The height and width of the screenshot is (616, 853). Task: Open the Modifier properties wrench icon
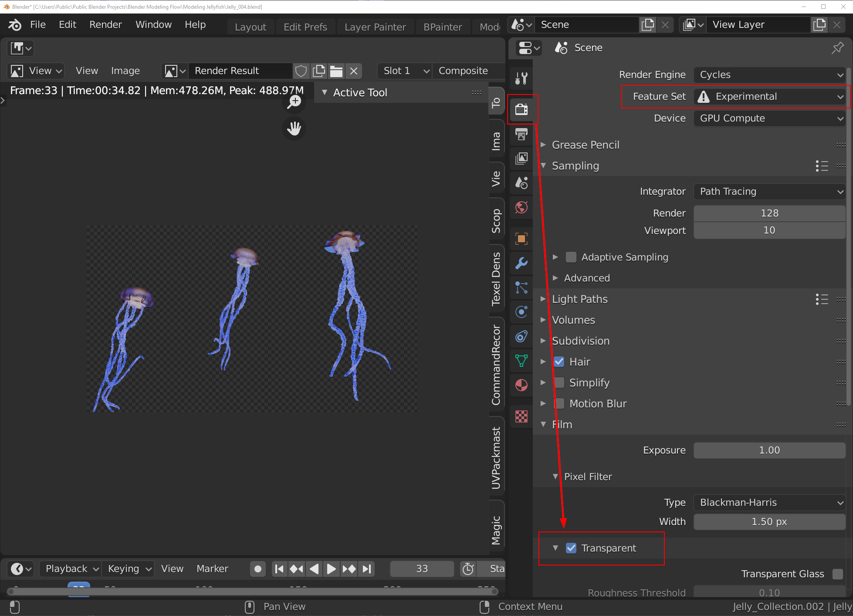tap(521, 263)
